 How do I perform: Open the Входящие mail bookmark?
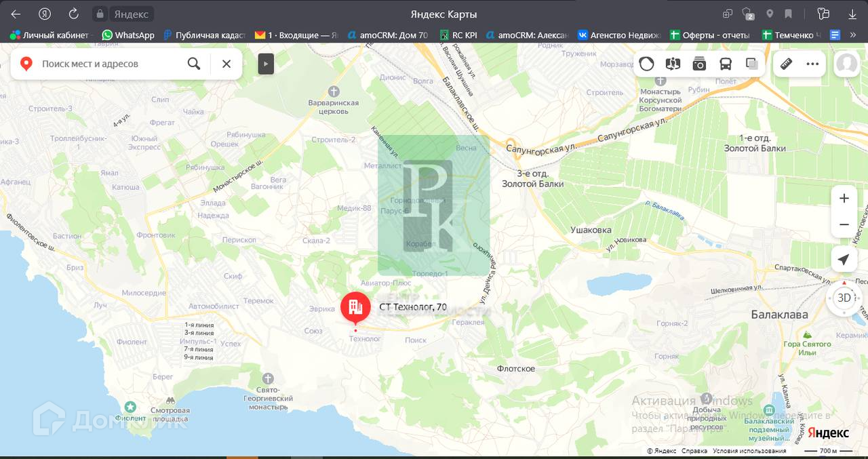pos(296,35)
